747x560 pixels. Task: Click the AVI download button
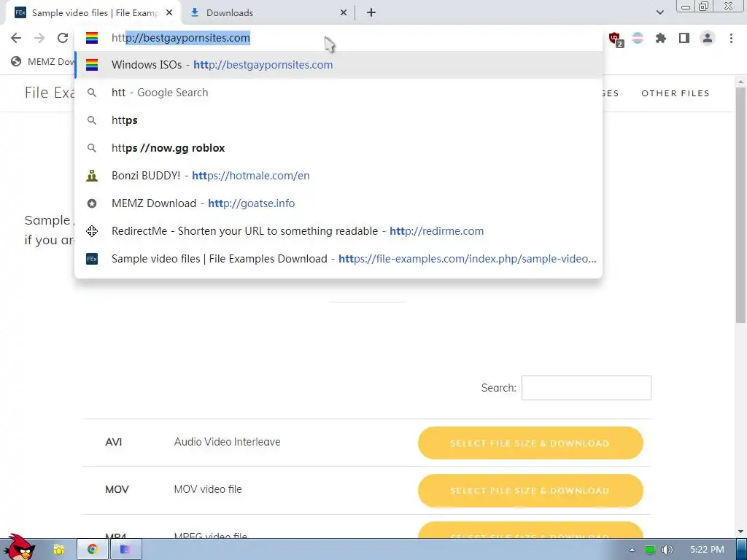click(530, 443)
